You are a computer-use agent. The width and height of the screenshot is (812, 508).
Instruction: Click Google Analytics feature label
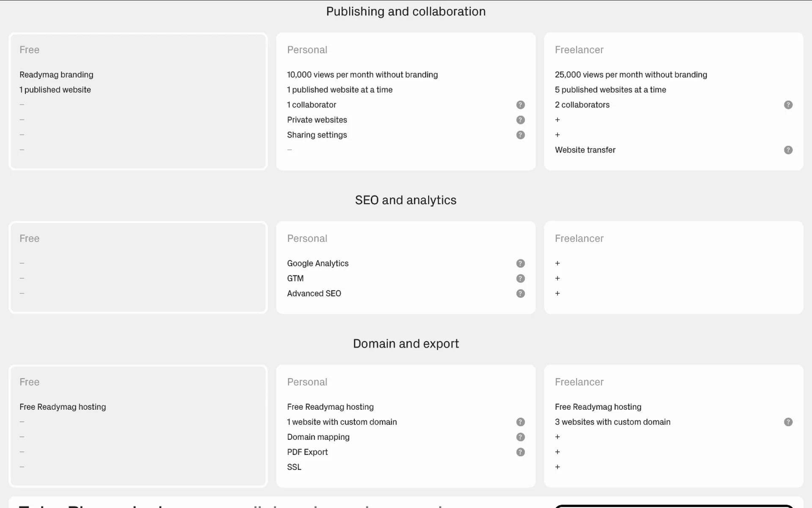[318, 264]
